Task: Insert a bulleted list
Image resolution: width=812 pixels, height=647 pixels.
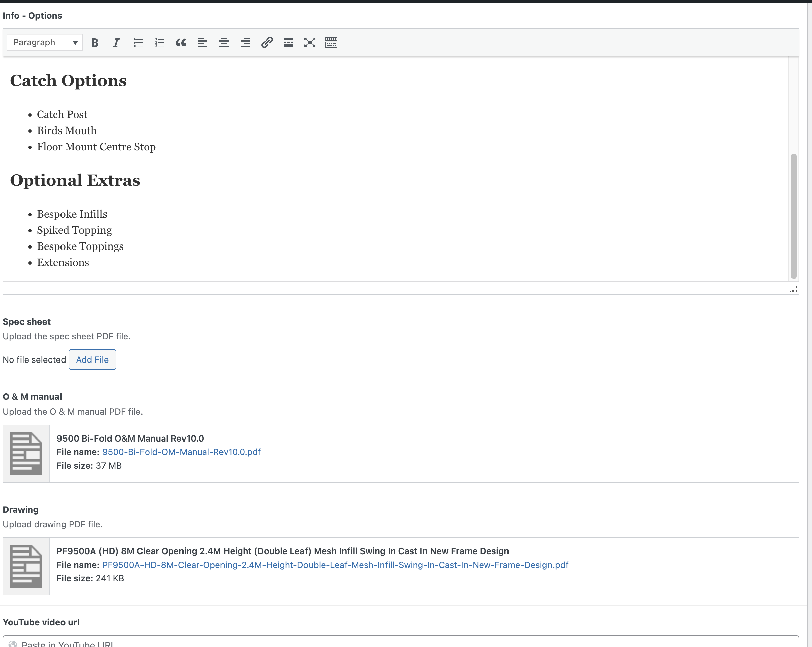Action: tap(138, 43)
